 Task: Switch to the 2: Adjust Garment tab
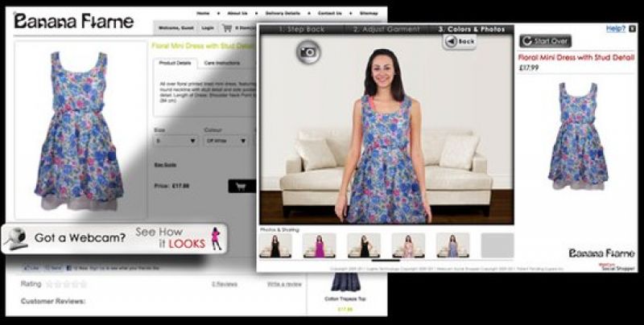point(386,30)
